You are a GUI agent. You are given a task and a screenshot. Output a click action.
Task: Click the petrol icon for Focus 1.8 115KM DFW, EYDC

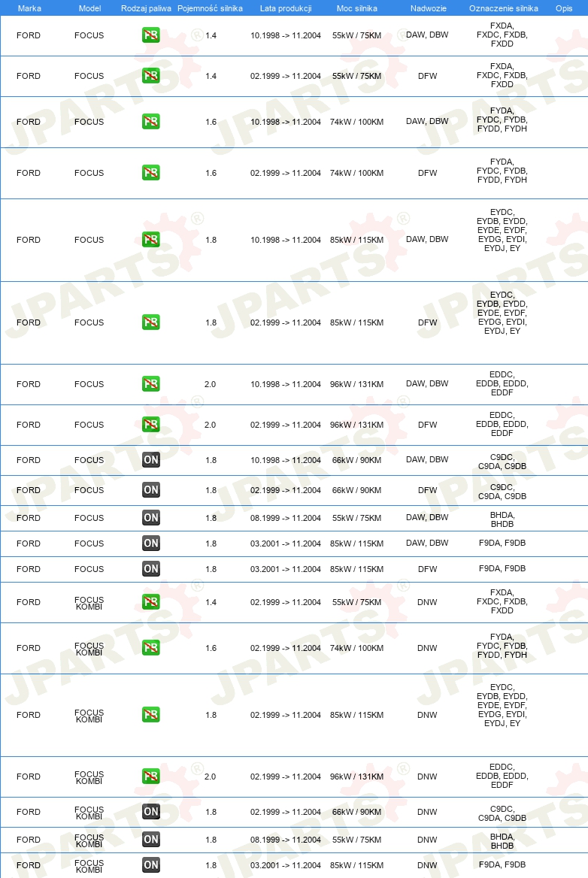[x=150, y=322]
